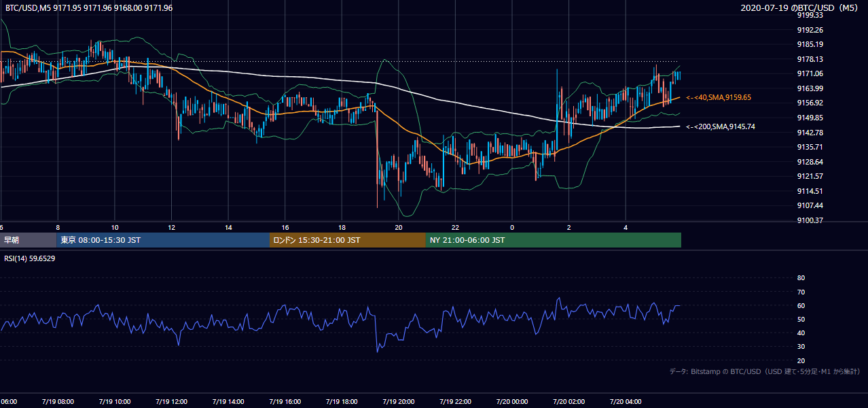Click the 7/20 02:00 bottom time label
868x408 pixels.
click(569, 402)
